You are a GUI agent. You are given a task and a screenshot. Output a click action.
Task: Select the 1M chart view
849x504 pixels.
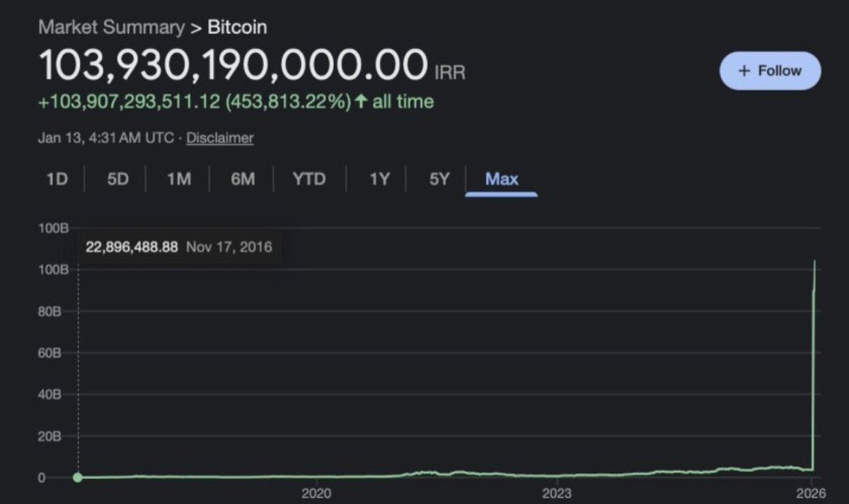pos(179,179)
